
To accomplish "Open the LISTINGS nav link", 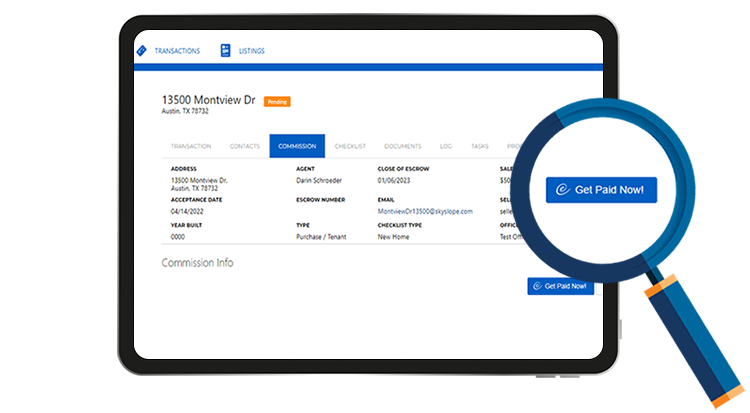I will point(252,51).
